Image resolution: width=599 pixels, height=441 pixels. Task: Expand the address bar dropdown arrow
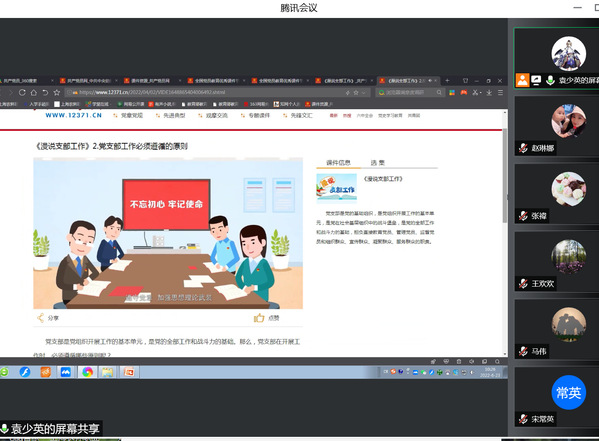[x=364, y=92]
